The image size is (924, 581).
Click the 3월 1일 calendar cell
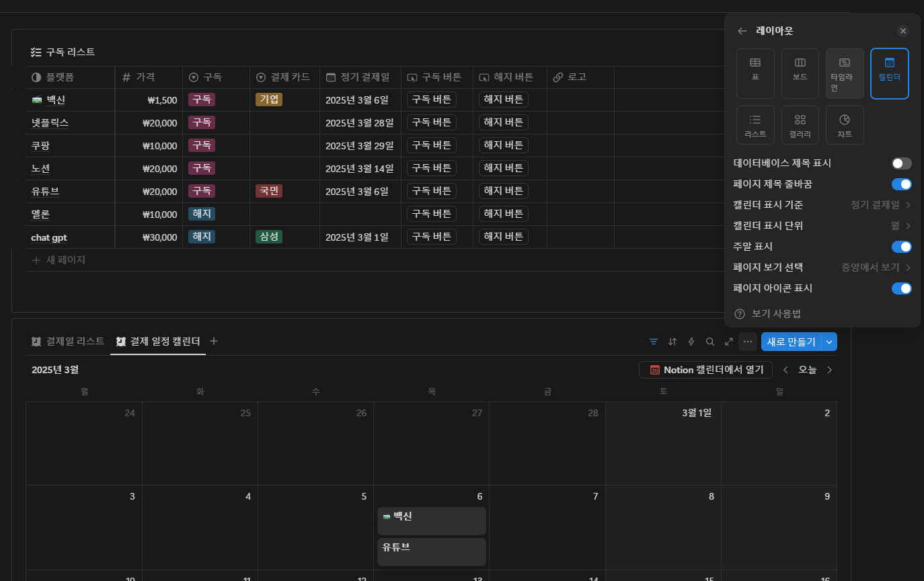point(663,444)
